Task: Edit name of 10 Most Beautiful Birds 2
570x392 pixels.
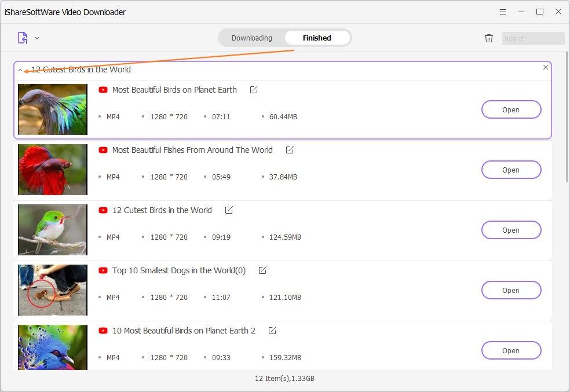Action: click(x=272, y=331)
